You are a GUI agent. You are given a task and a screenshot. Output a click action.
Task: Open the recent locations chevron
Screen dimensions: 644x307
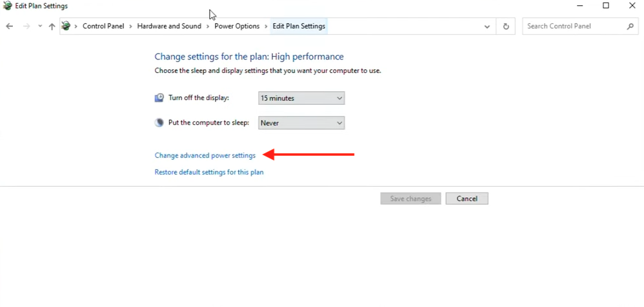coord(40,26)
